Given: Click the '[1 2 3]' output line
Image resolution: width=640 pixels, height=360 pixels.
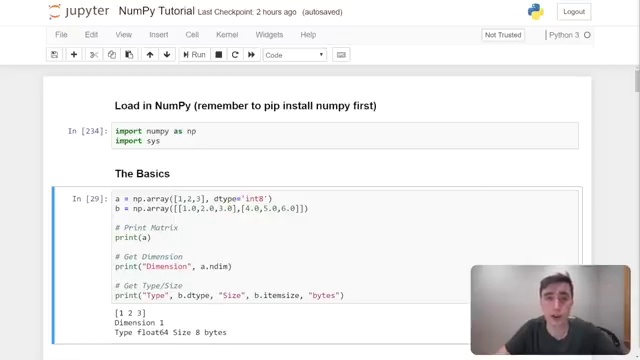Looking at the screenshot, I should (x=130, y=313).
